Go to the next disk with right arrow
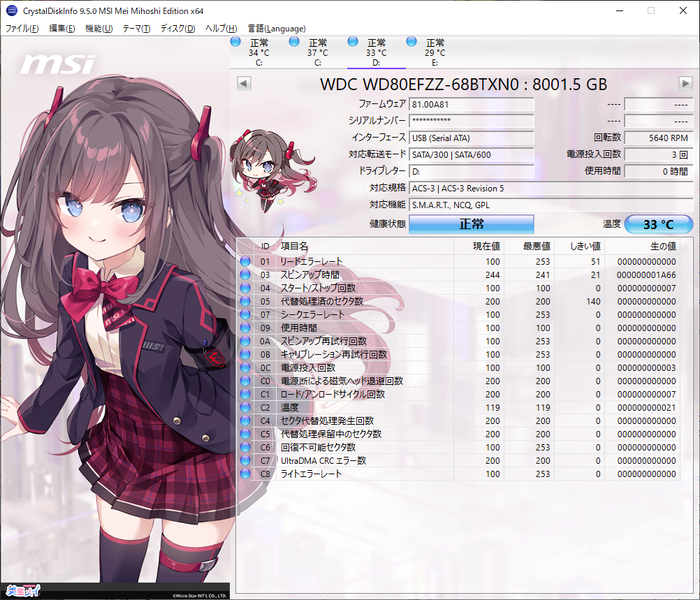 coord(685,84)
